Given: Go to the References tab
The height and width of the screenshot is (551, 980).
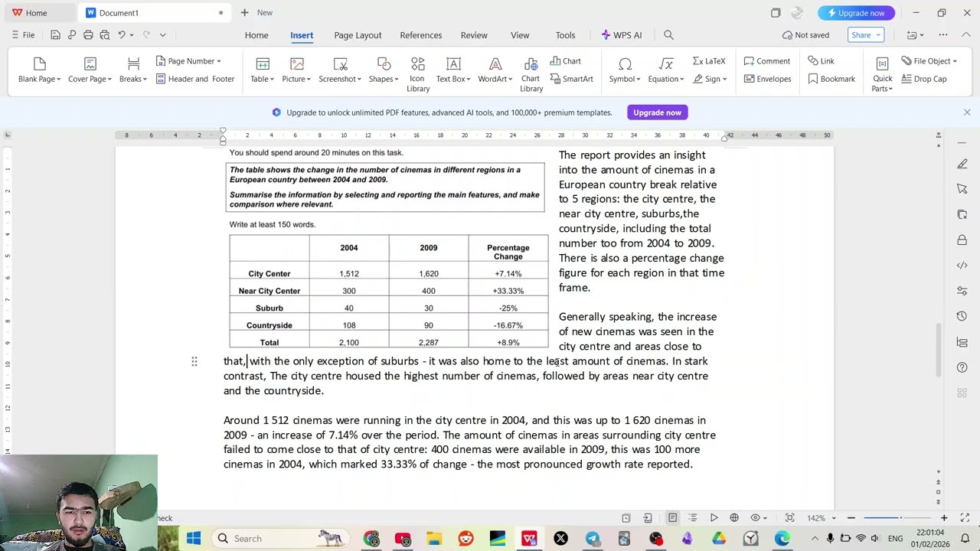Looking at the screenshot, I should coord(420,35).
